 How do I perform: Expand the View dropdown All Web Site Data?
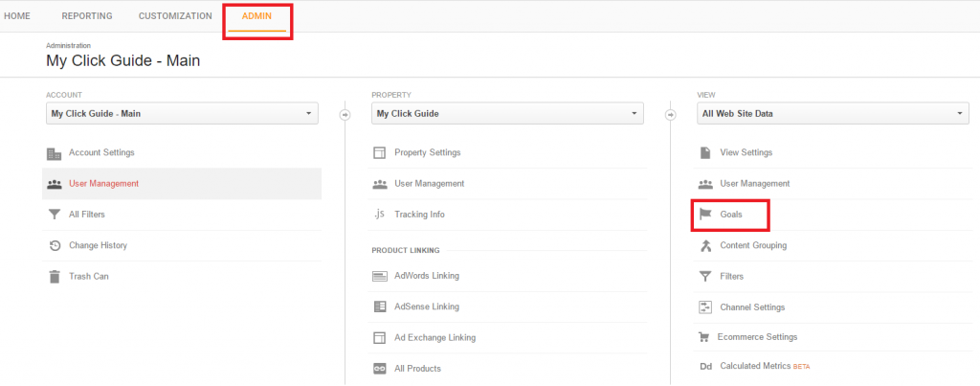[x=834, y=114]
